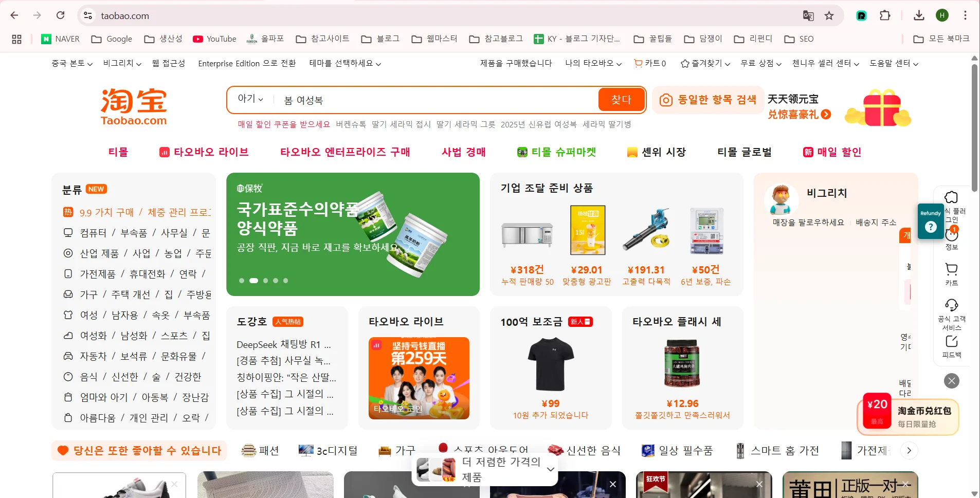Select the 스마트 홈 가전 recommendation tab

[777, 451]
